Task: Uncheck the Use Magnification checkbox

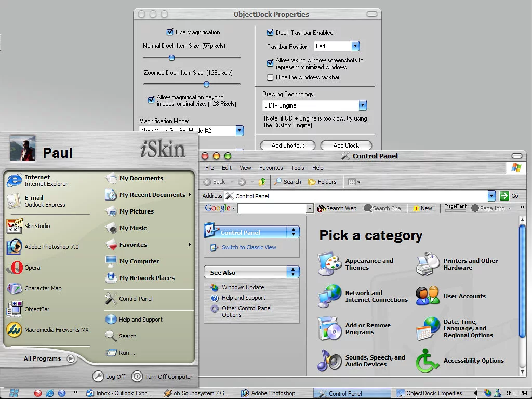Action: tap(170, 32)
